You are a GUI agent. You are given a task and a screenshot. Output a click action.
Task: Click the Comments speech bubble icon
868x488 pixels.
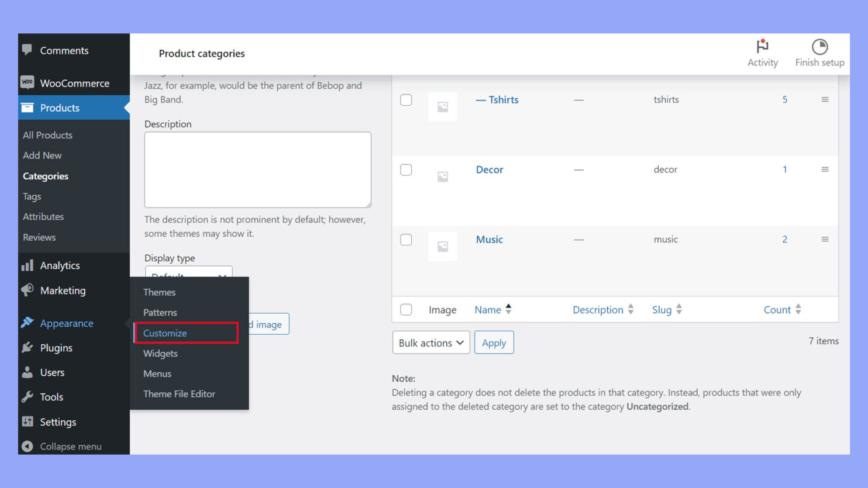pyautogui.click(x=27, y=50)
